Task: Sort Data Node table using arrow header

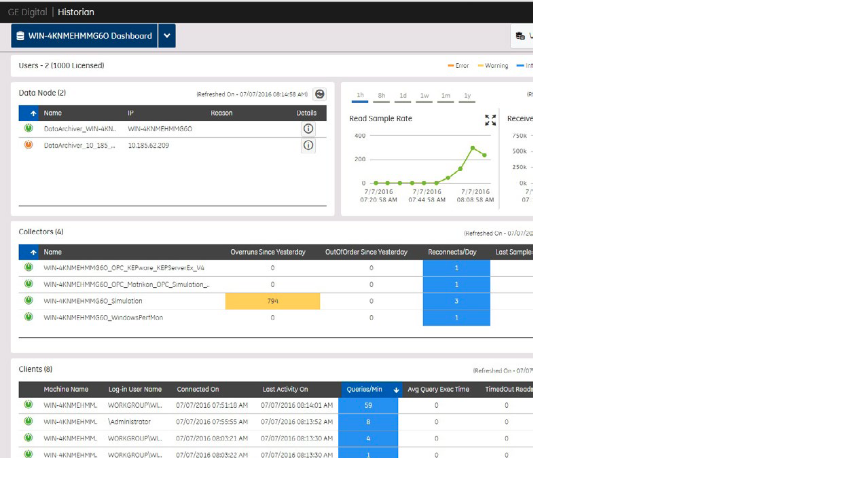Action: point(33,113)
